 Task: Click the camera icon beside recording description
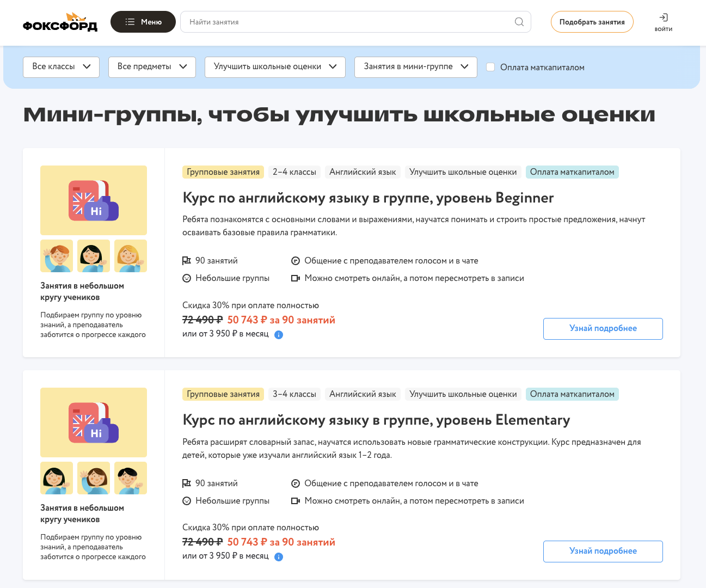(296, 278)
